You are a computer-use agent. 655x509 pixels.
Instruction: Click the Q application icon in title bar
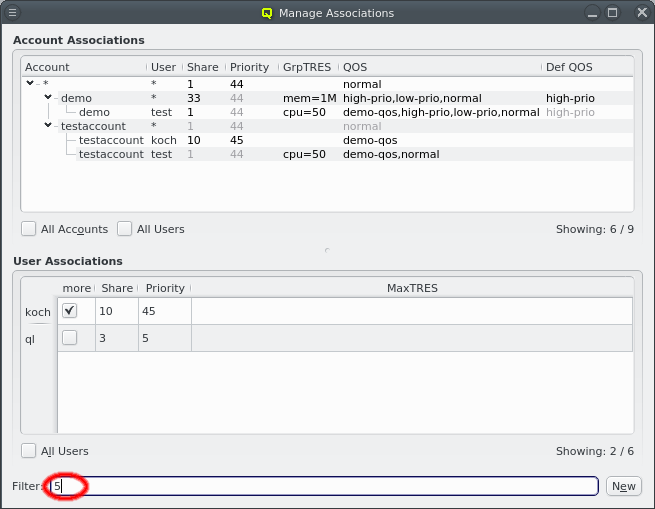[267, 13]
